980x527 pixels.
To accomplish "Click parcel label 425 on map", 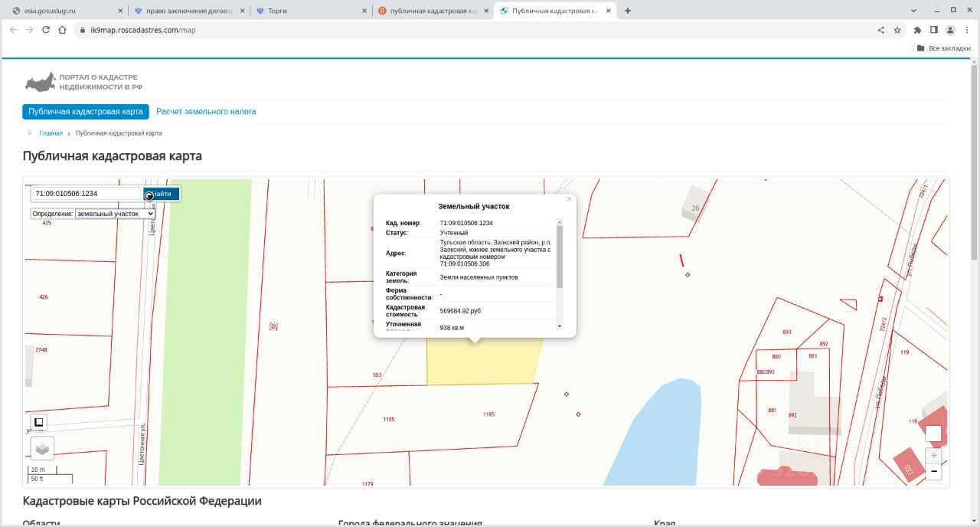I will (47, 222).
